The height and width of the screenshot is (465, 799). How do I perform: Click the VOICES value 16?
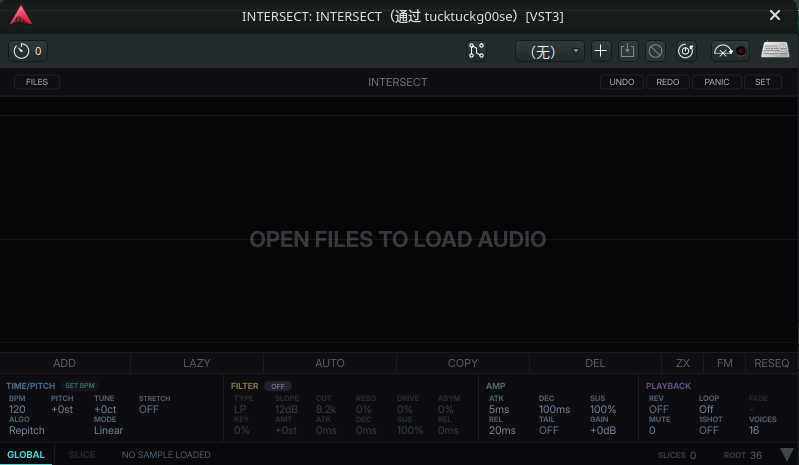[754, 430]
